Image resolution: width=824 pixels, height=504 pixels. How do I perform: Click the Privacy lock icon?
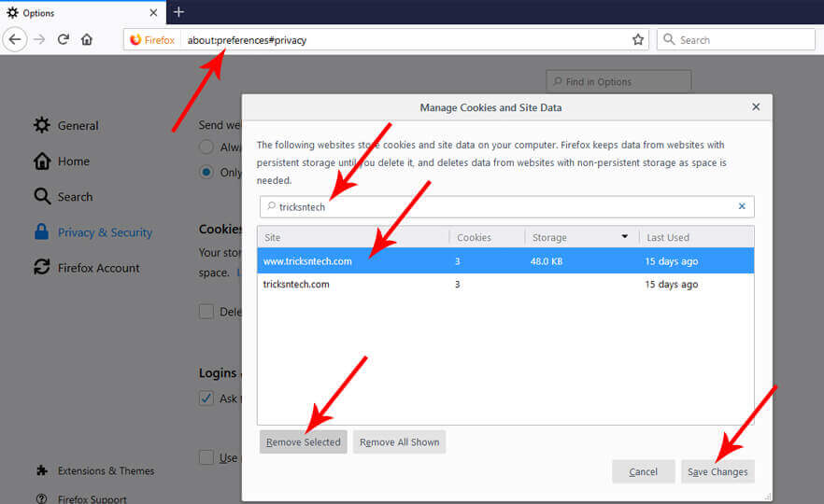[41, 231]
